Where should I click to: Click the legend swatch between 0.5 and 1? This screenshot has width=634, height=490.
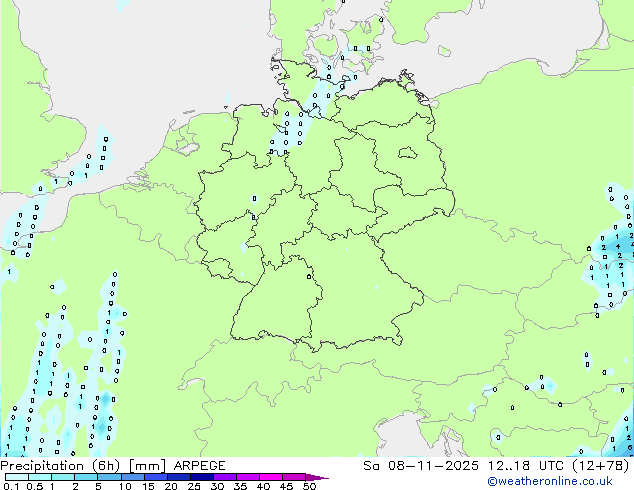[40, 477]
